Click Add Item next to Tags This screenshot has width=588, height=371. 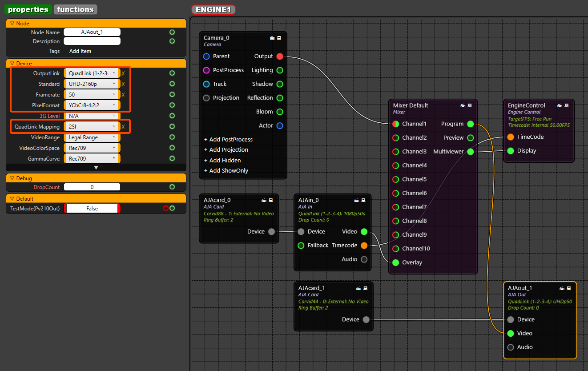pyautogui.click(x=80, y=51)
